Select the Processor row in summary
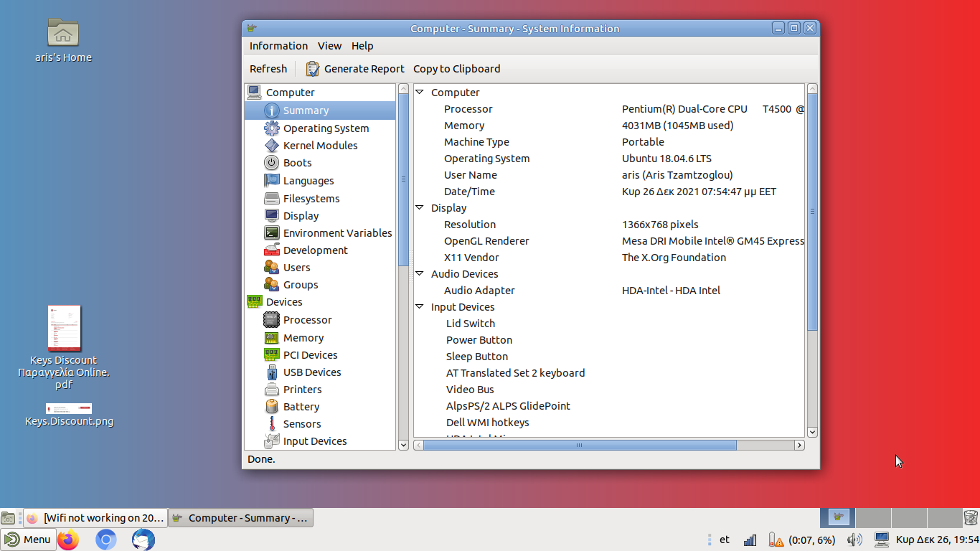 610,109
